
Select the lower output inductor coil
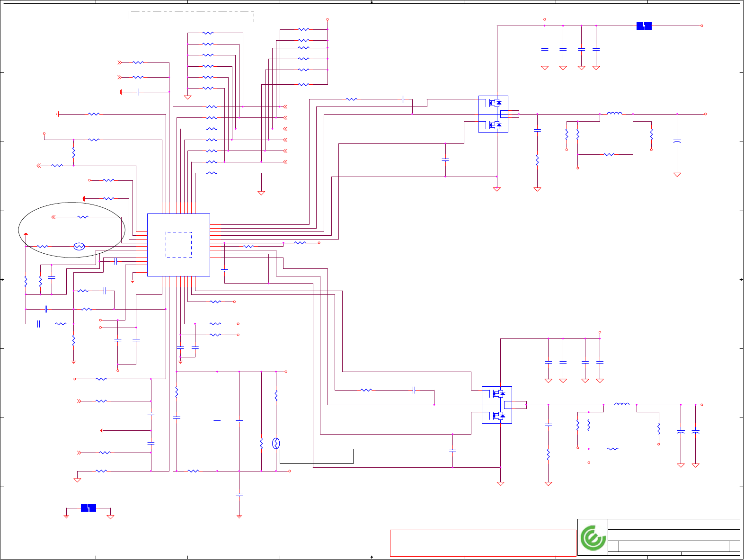point(622,404)
